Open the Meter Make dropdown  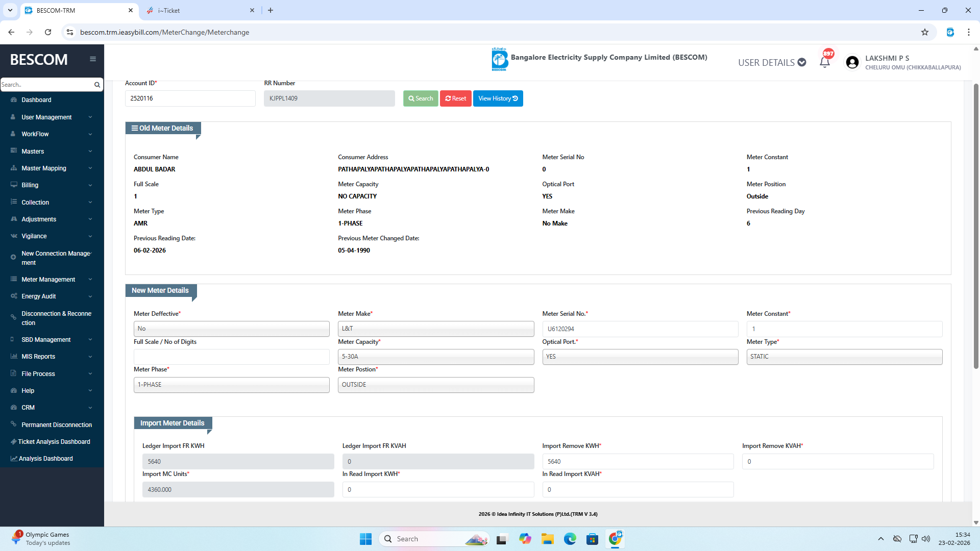pos(435,329)
